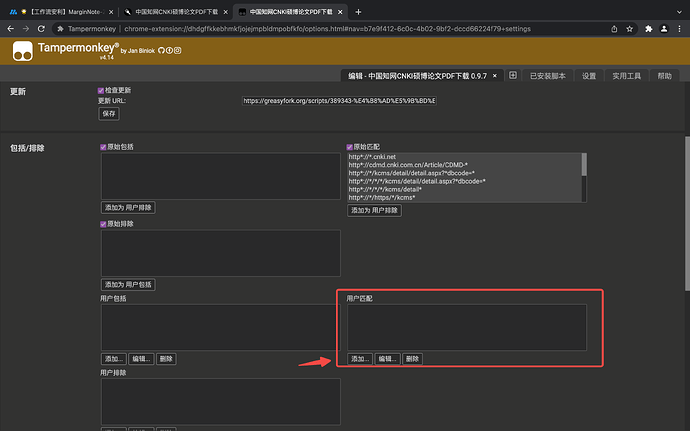Close the MarginNote browser tab
The width and height of the screenshot is (690, 431).
coord(111,12)
